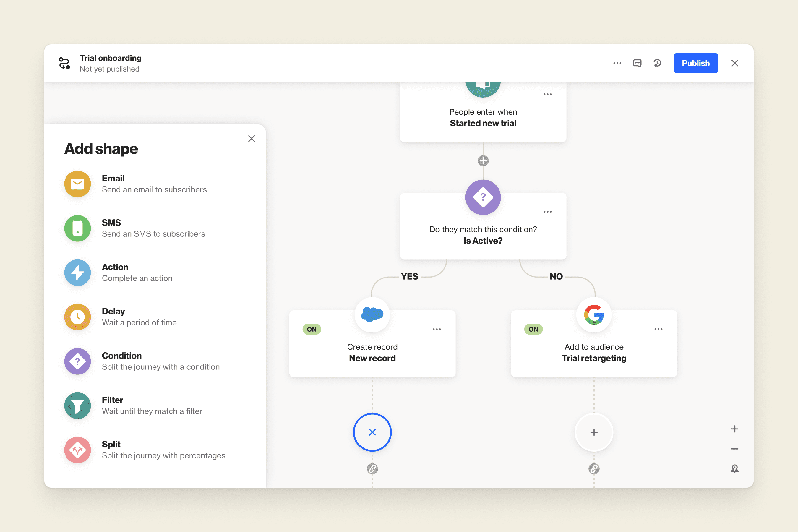The height and width of the screenshot is (532, 798).
Task: Toggle ON badge on Add to audience card
Action: pos(533,329)
